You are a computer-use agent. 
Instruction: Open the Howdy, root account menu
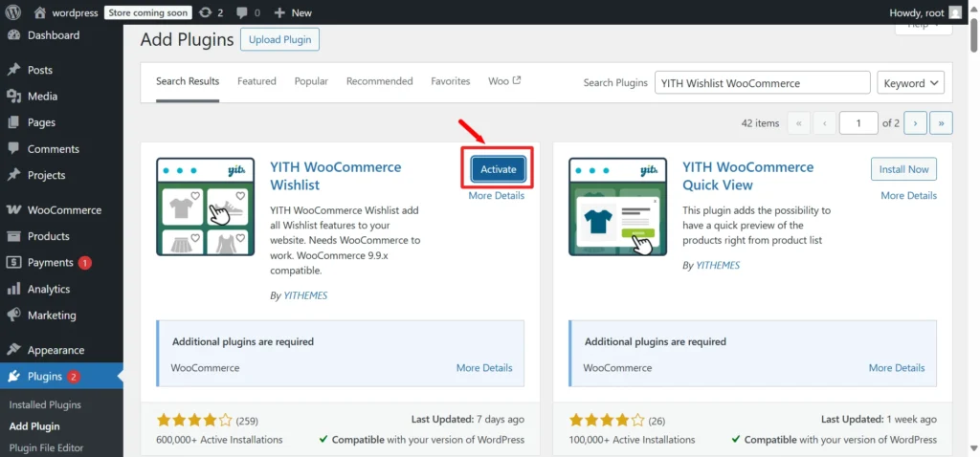[925, 12]
